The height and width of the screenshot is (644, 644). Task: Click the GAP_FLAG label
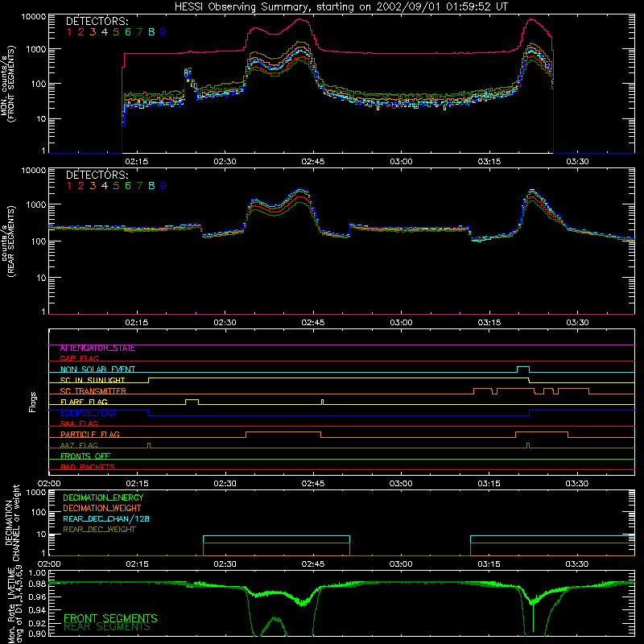coord(79,358)
